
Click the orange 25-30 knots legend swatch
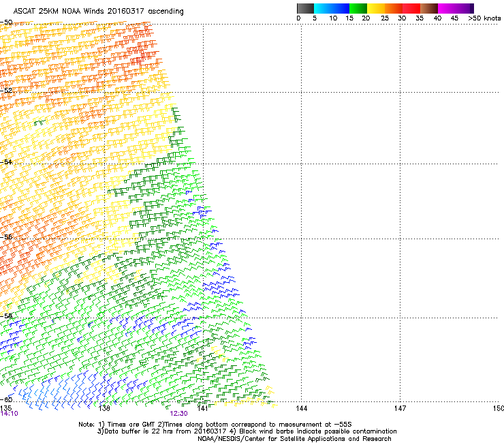pyautogui.click(x=394, y=8)
